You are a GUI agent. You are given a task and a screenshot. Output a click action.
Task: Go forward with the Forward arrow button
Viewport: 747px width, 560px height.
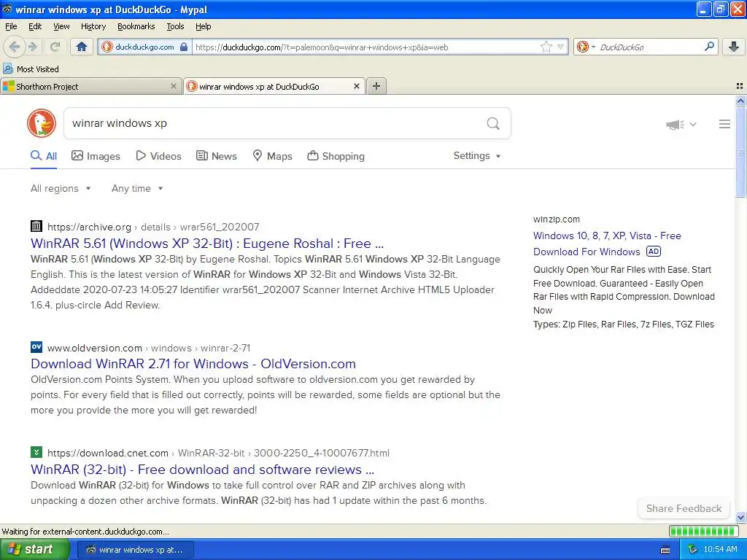(32, 47)
